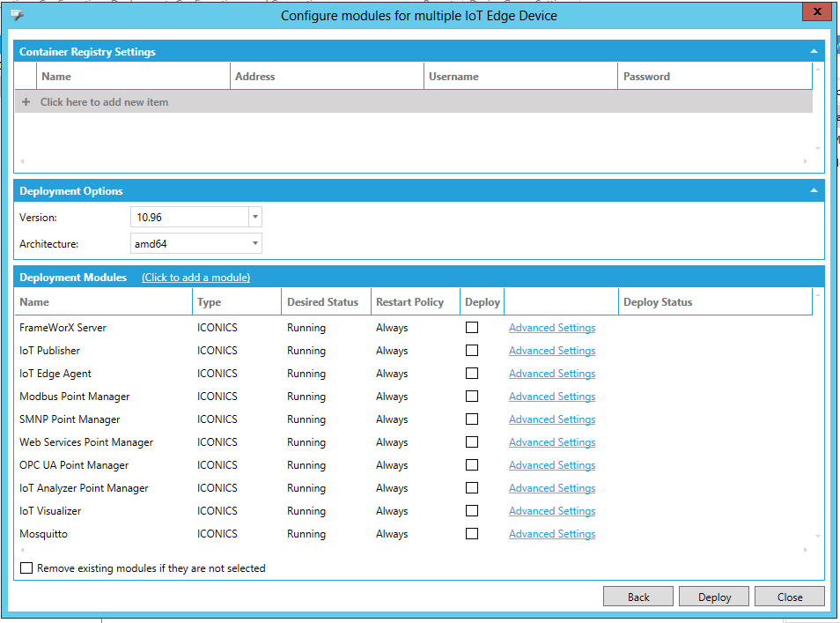Collapse the Container Registry Settings section
The image size is (840, 623).
click(x=814, y=51)
